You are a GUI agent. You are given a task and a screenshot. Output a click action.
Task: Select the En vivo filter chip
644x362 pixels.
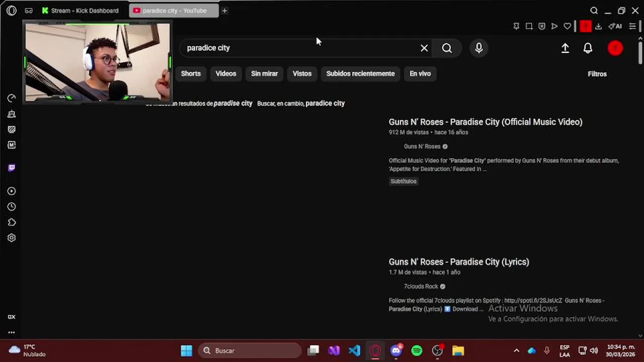click(x=420, y=73)
